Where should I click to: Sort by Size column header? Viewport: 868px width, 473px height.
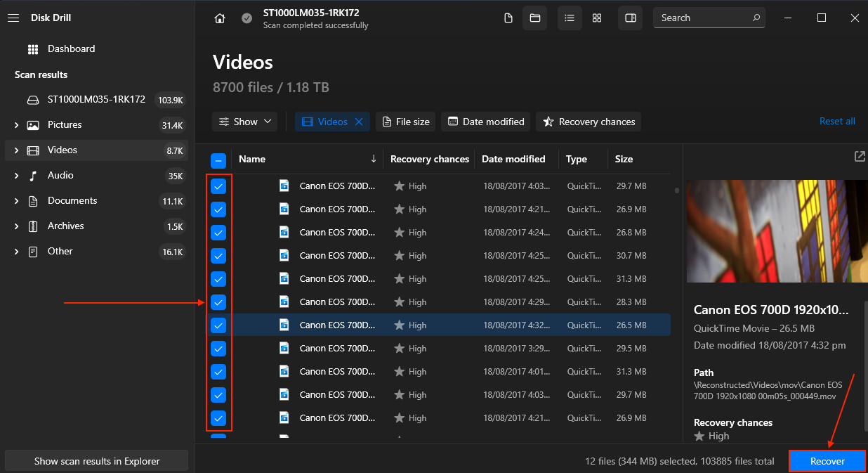pyautogui.click(x=624, y=159)
